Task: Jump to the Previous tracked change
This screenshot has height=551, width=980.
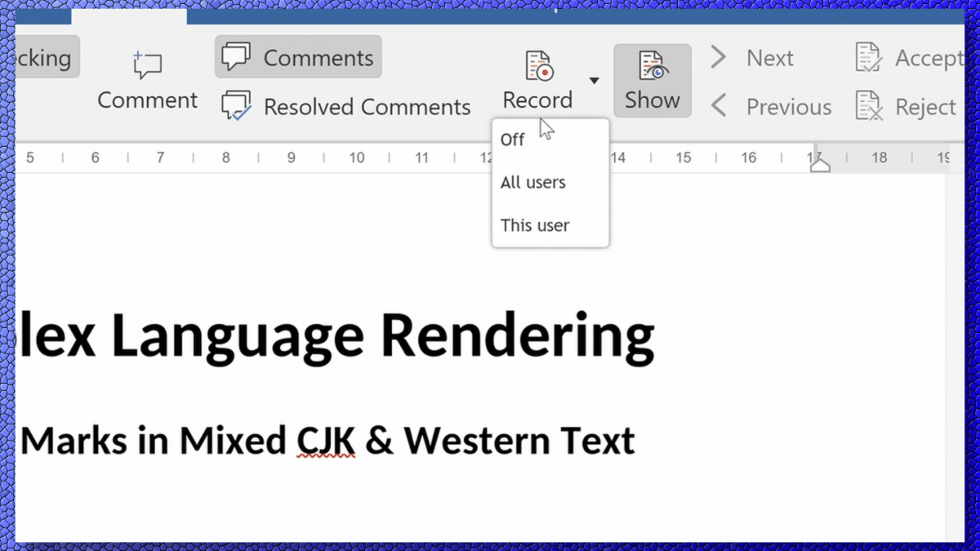Action: point(770,107)
